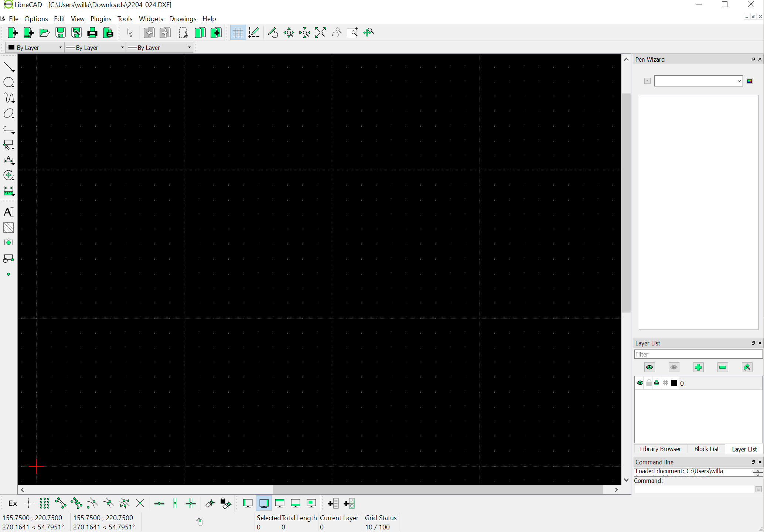Toggle printing for layer 0
Viewport: 764px width, 532px height.
tap(656, 383)
